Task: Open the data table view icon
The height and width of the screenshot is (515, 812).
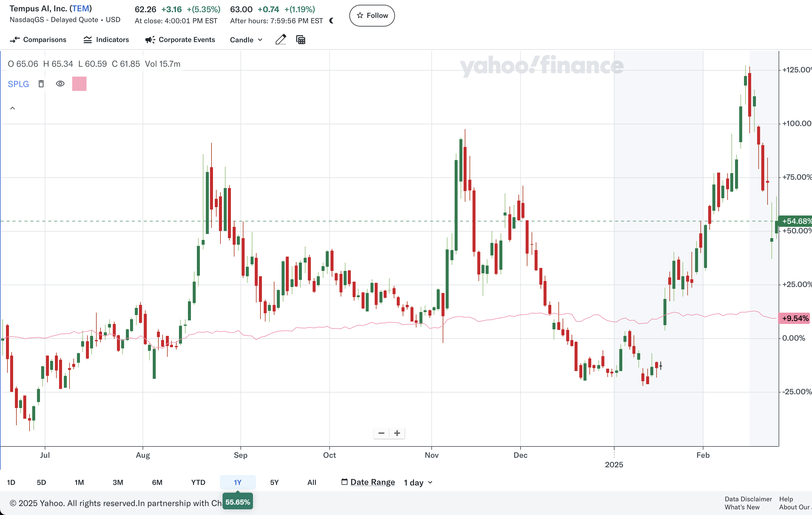Action: coord(300,40)
